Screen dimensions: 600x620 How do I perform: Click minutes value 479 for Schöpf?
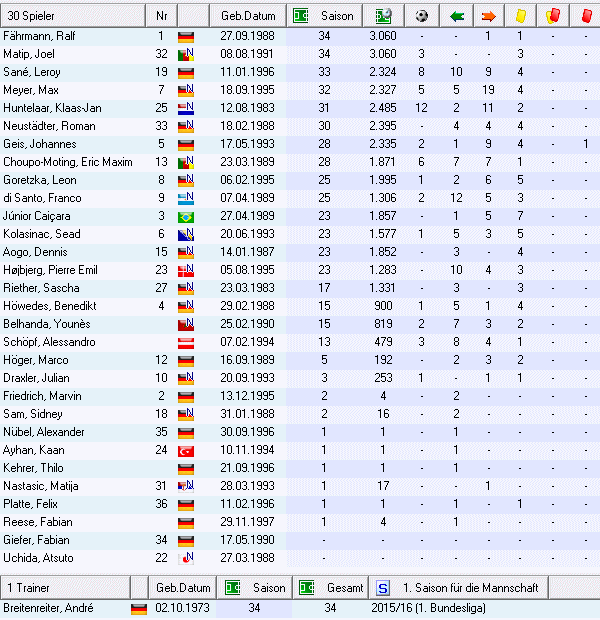tap(383, 342)
